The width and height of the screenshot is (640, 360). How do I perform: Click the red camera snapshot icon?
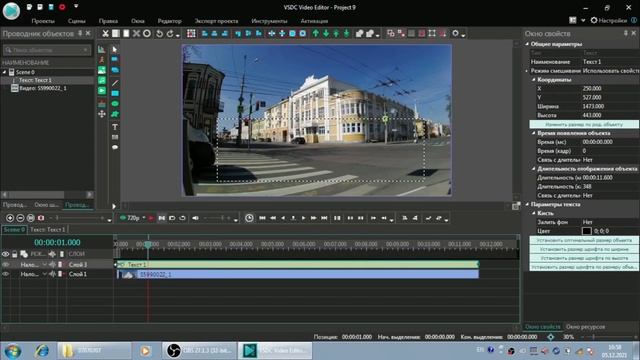[x=41, y=218]
